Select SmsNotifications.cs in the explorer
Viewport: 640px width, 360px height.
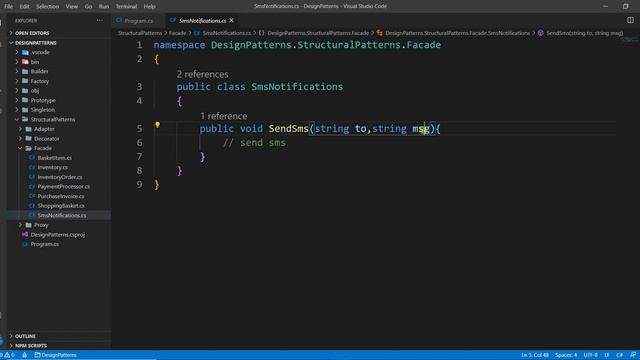[x=62, y=215]
